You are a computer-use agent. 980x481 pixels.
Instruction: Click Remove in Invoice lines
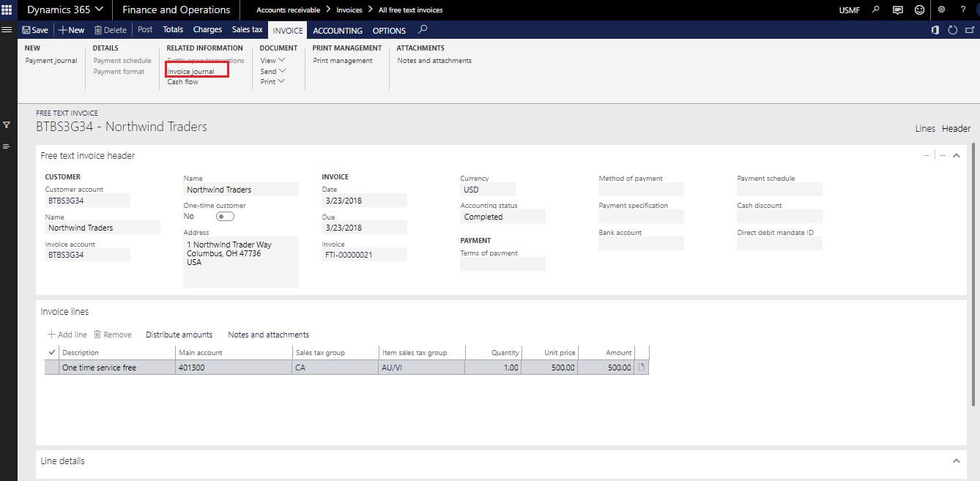tap(113, 335)
